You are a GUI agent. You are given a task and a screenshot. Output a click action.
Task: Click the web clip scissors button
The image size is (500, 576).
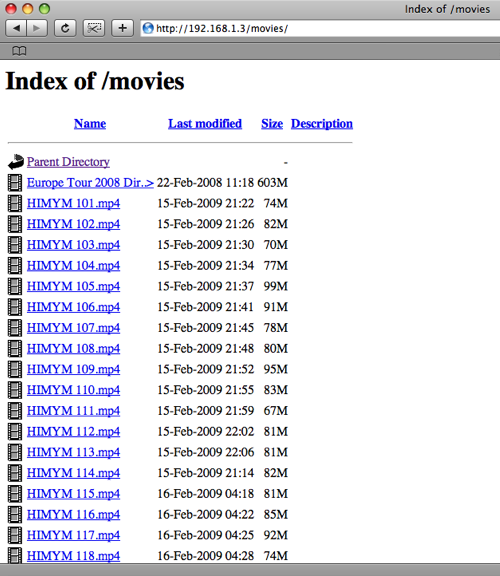tap(94, 28)
